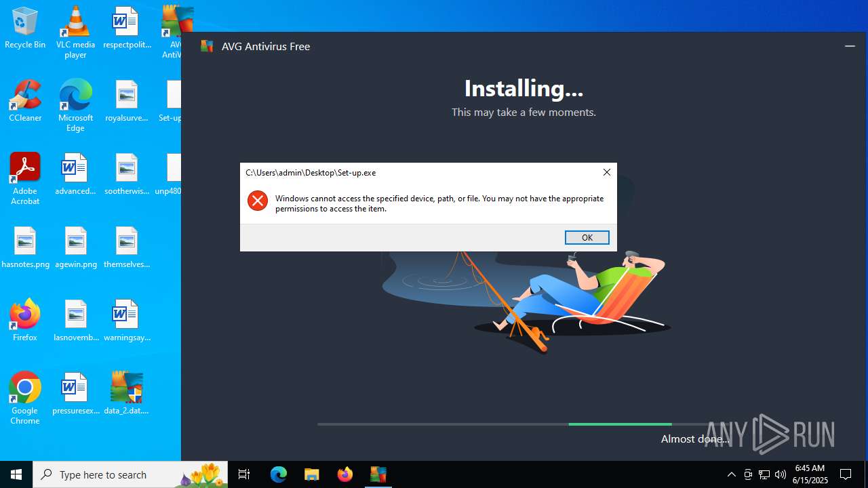Select unp480 file on desktop

[170, 175]
